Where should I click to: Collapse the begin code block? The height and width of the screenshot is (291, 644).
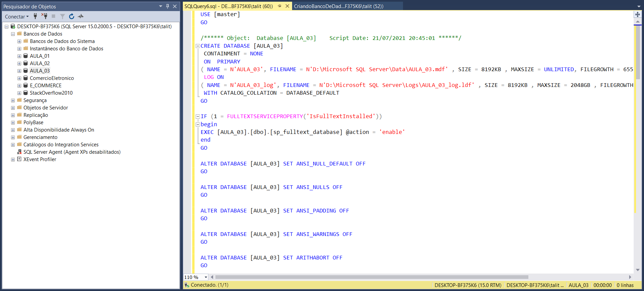(198, 125)
